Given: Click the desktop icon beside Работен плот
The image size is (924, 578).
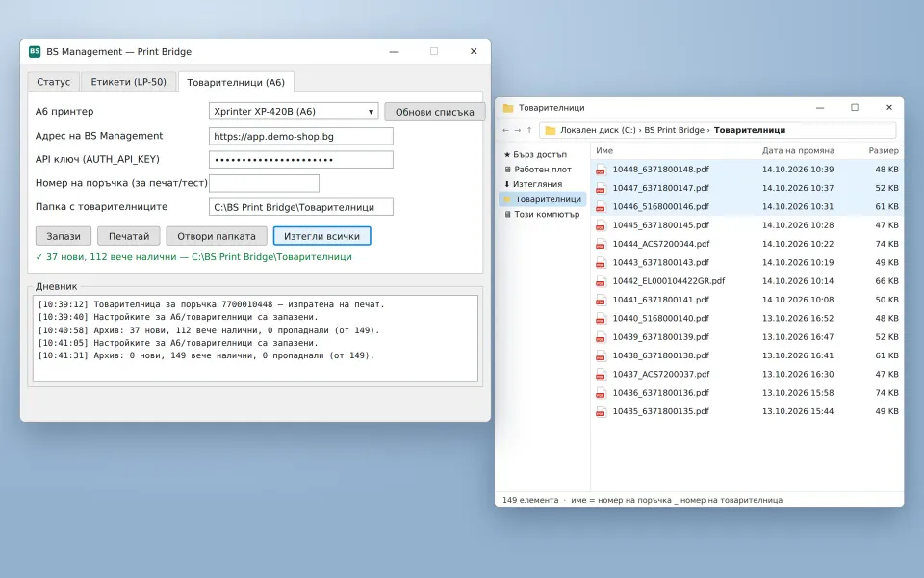Looking at the screenshot, I should 507,170.
